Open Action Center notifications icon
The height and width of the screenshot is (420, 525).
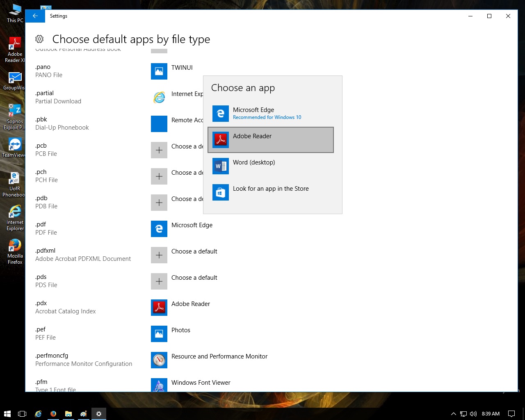(511, 414)
